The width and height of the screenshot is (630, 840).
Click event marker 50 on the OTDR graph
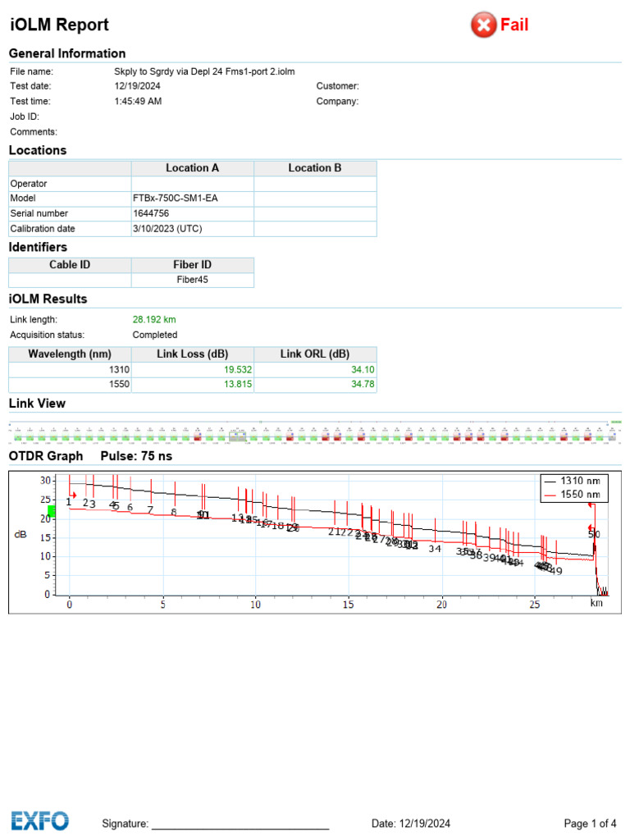(x=594, y=535)
